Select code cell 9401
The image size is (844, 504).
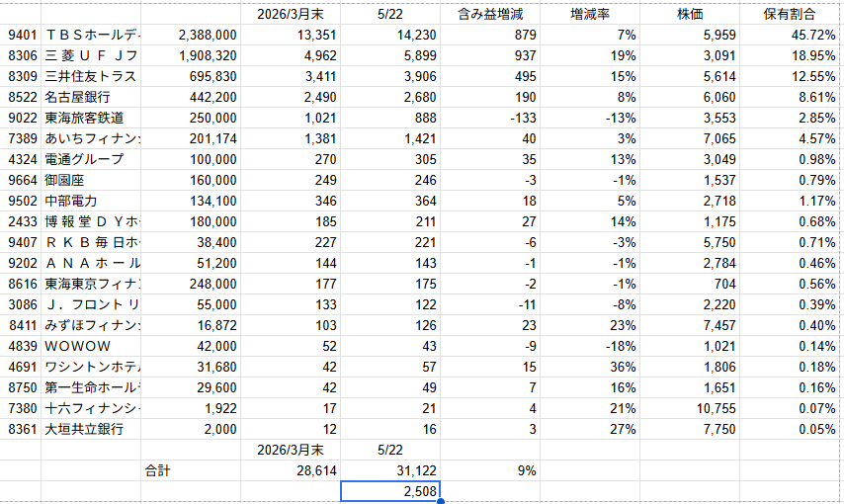click(x=21, y=35)
